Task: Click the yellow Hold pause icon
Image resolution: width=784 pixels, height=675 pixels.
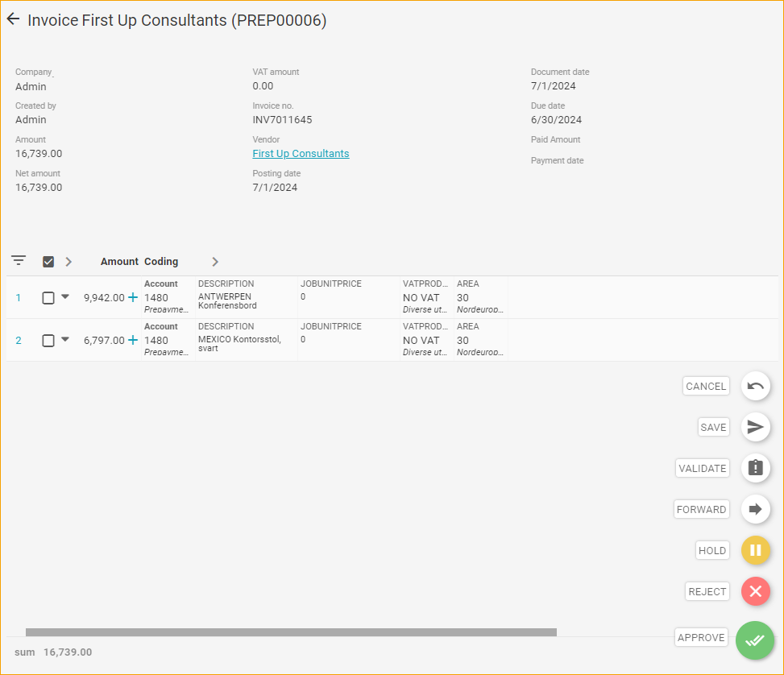Action: [755, 551]
